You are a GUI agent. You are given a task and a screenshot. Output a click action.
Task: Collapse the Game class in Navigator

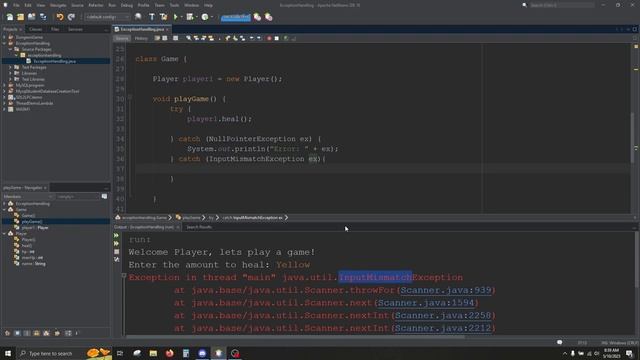click(4, 209)
